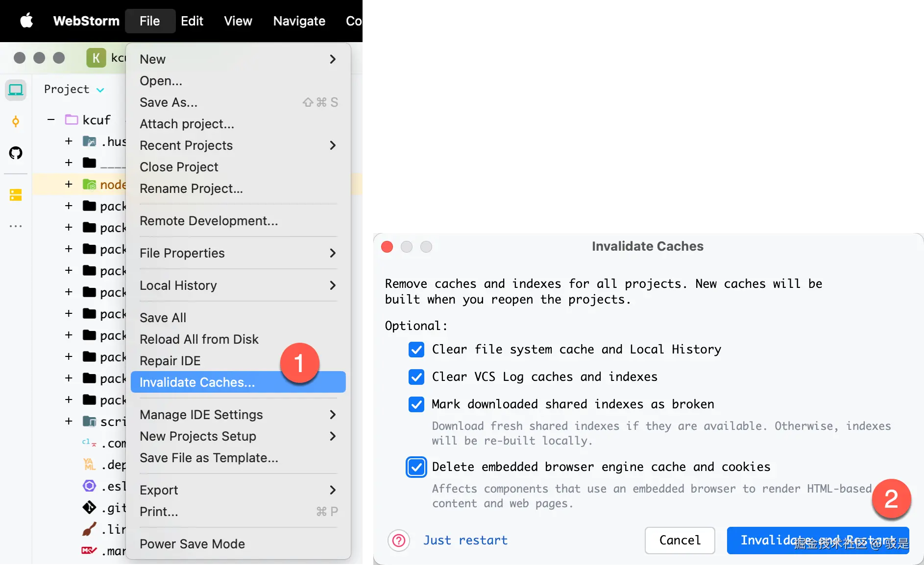Click the Invalidate Caches dialog title
Image resolution: width=924 pixels, height=565 pixels.
point(648,246)
